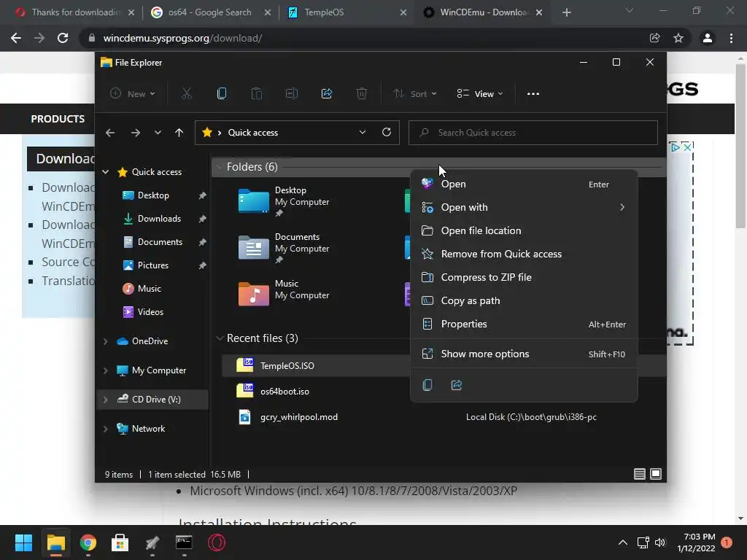Click Chrome bookmark star icon
This screenshot has height=560, width=747.
(x=678, y=38)
